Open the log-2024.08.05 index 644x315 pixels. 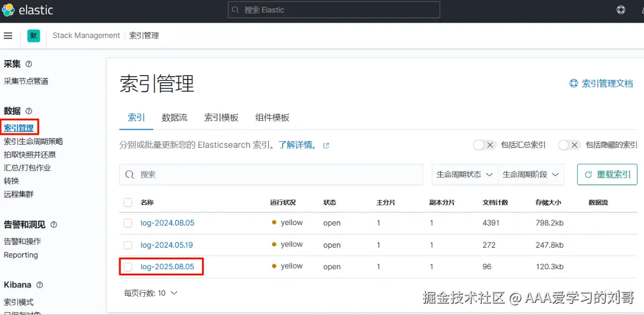coord(167,223)
